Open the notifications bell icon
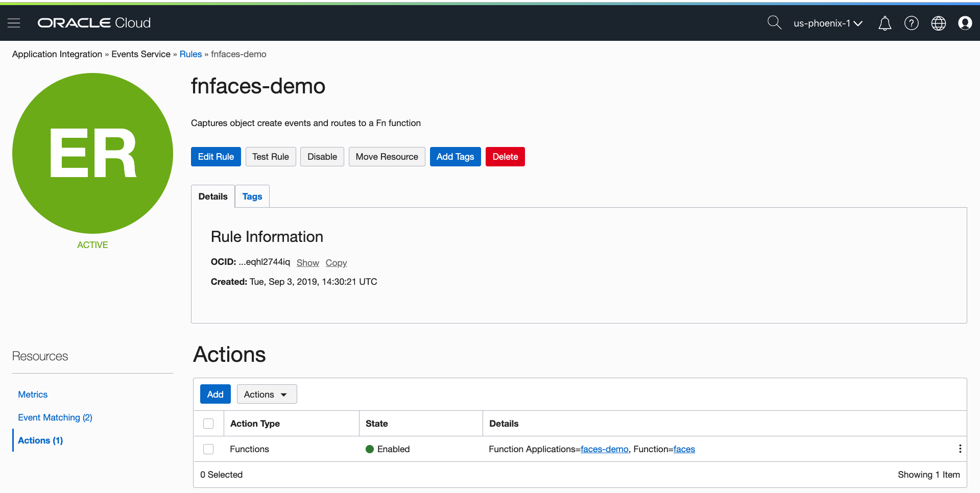Image resolution: width=980 pixels, height=493 pixels. (x=885, y=23)
